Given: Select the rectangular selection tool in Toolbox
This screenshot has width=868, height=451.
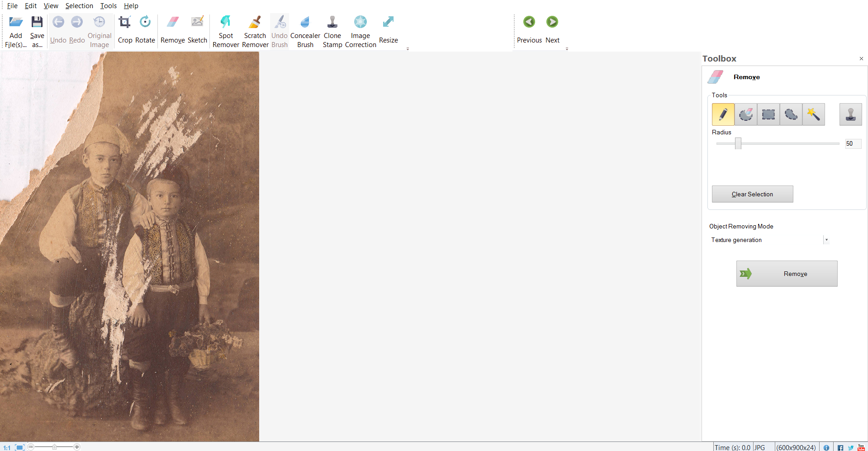Looking at the screenshot, I should point(768,114).
